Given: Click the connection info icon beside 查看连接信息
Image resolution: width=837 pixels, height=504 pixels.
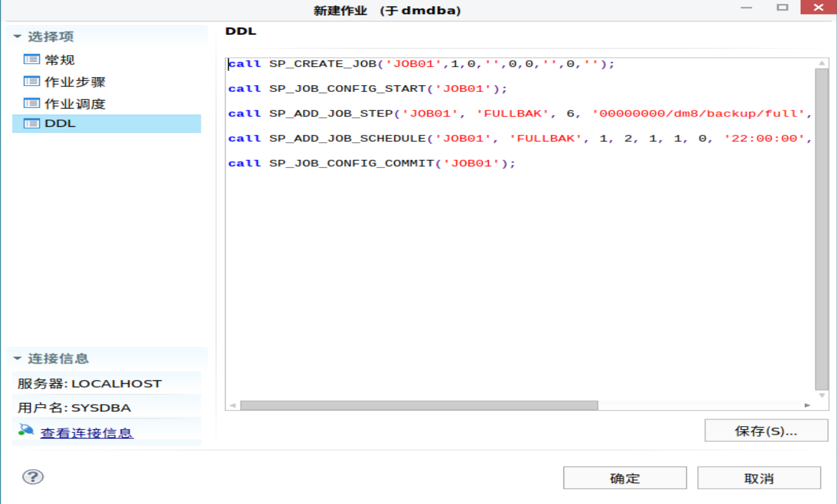Looking at the screenshot, I should point(26,430).
